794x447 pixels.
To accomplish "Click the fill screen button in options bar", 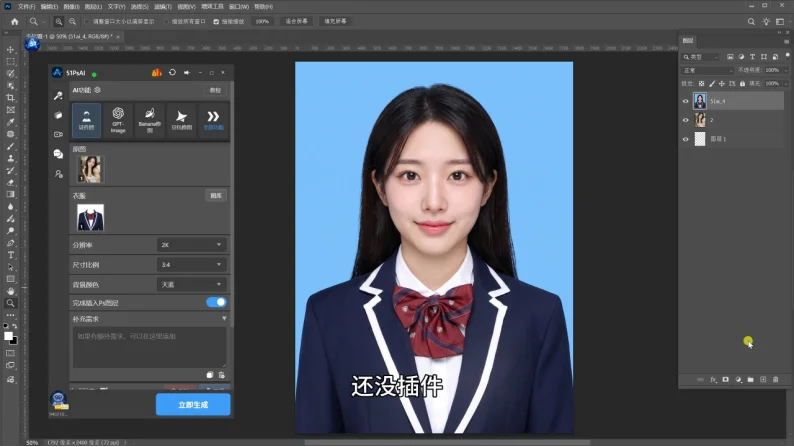I will tap(335, 21).
